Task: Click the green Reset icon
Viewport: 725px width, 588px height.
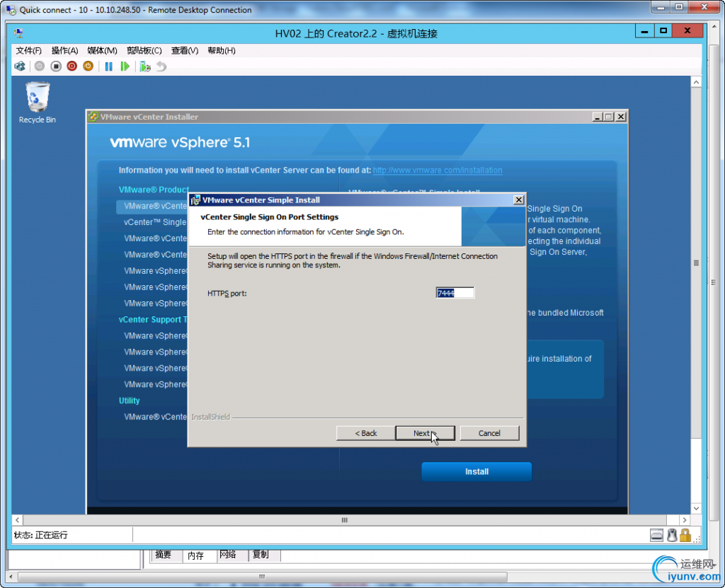Action: point(125,66)
